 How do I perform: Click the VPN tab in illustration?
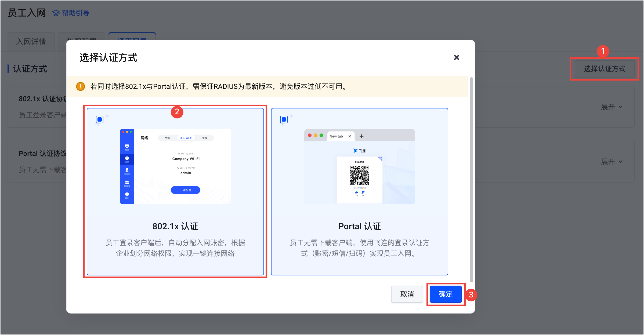point(168,138)
